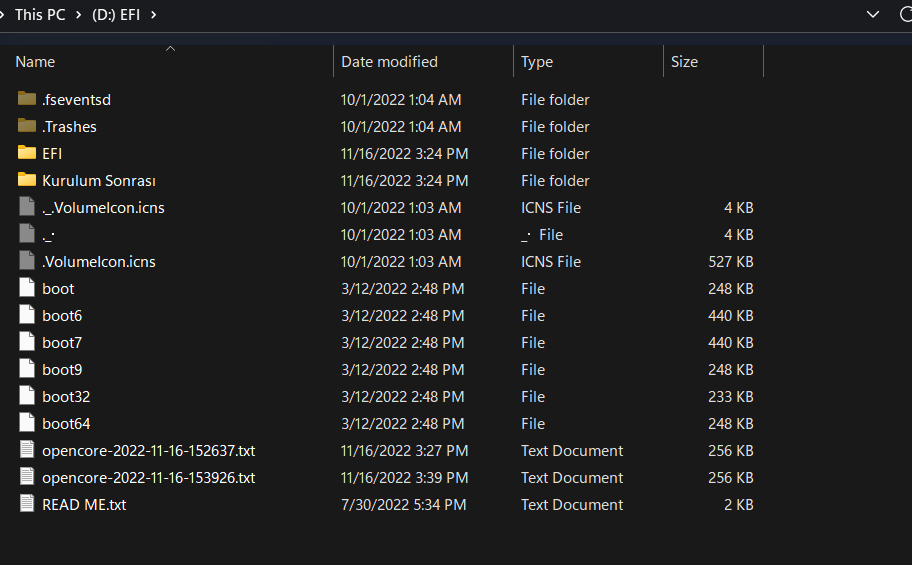
Task: Expand the chevron after (D:) EFI
Action: (153, 15)
